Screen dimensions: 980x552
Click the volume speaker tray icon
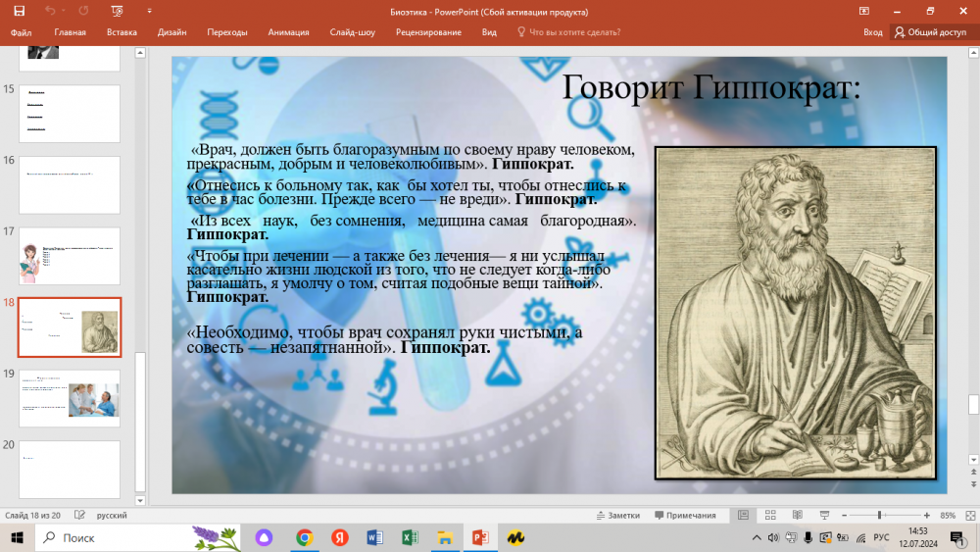[774, 537]
